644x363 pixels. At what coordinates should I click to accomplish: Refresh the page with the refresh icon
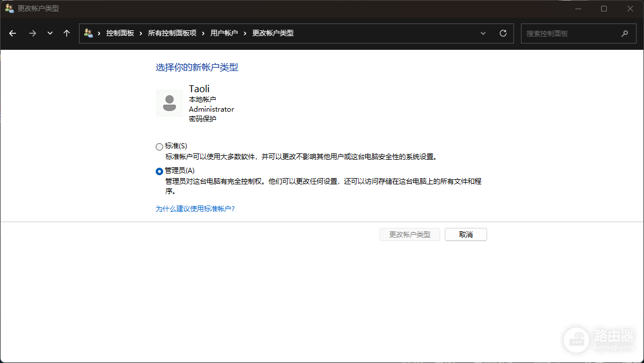click(x=503, y=33)
